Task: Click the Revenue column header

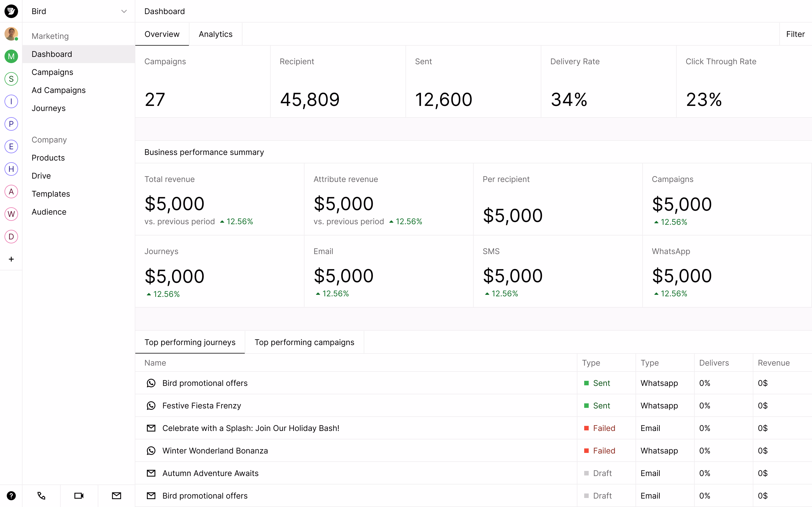Action: click(x=773, y=363)
